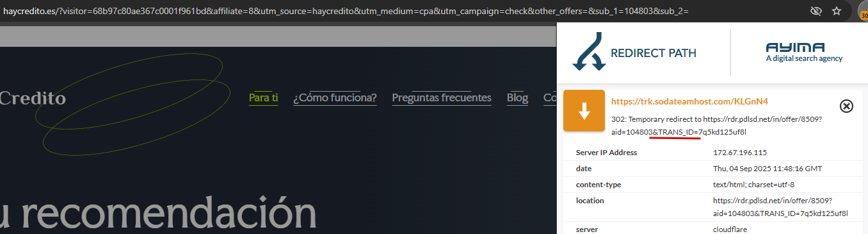Open the trk.sodateamhost.com/KLGnN4 link
This screenshot has width=868, height=234.
tap(689, 101)
